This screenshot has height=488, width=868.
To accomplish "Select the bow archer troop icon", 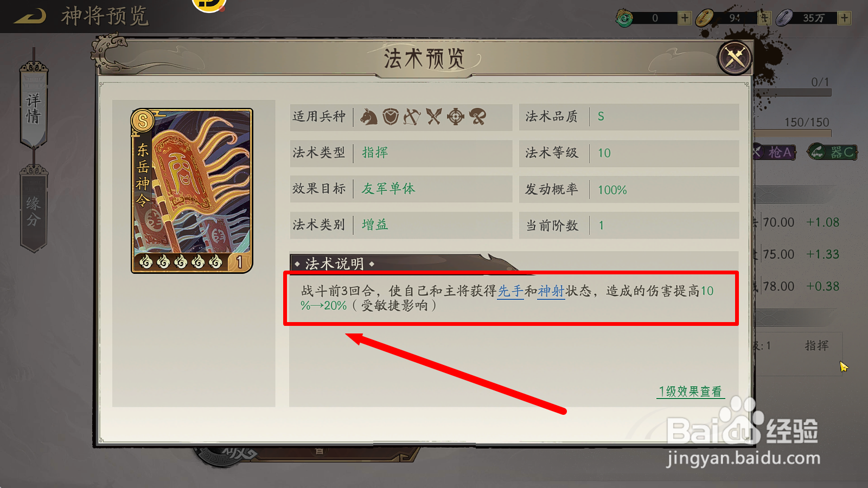I will coord(412,117).
